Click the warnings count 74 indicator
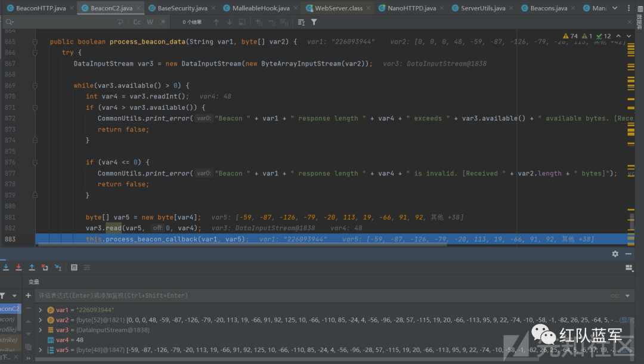The width and height of the screenshot is (644, 364). point(570,36)
